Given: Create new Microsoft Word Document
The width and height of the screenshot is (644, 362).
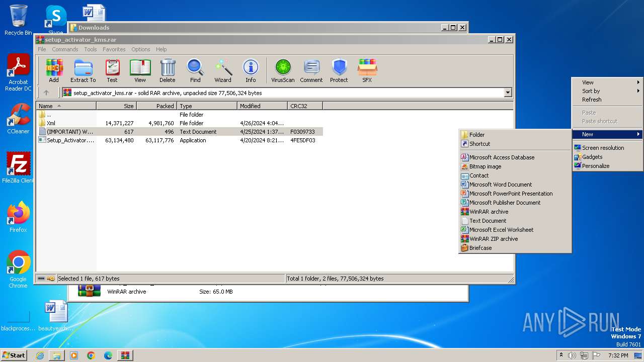Looking at the screenshot, I should click(x=515, y=185).
